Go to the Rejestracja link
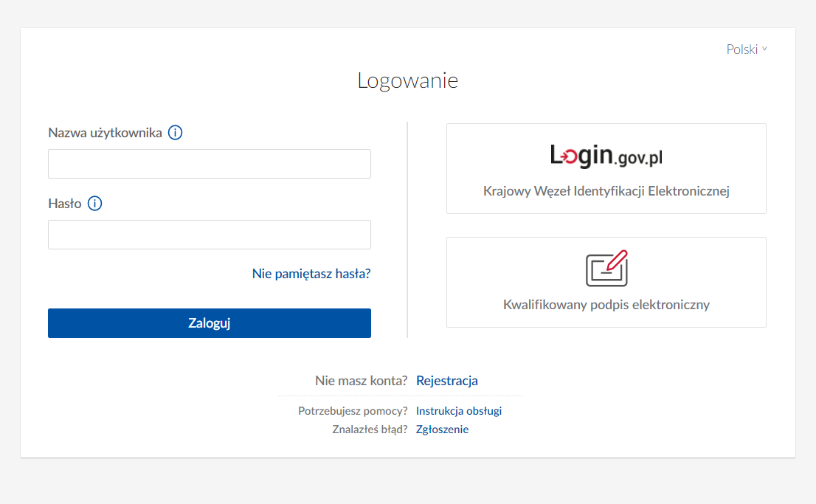The image size is (816, 504). click(x=447, y=381)
